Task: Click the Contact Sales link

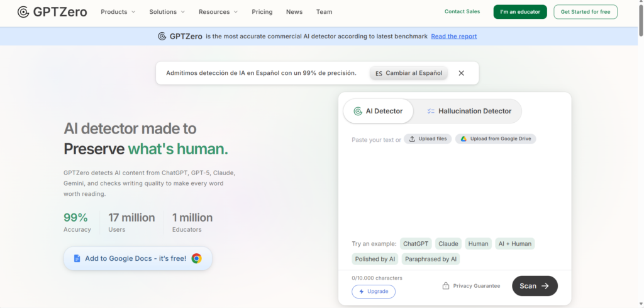Action: [x=462, y=11]
